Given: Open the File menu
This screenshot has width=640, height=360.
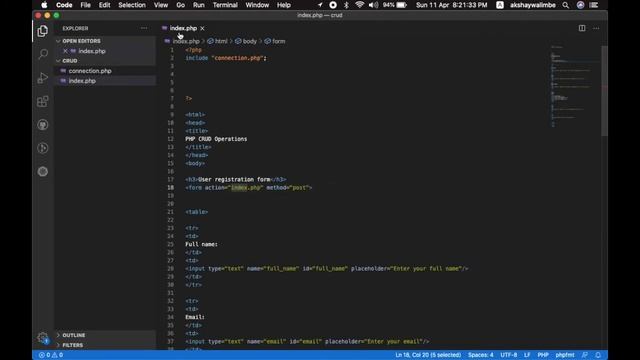Looking at the screenshot, I should [85, 5].
